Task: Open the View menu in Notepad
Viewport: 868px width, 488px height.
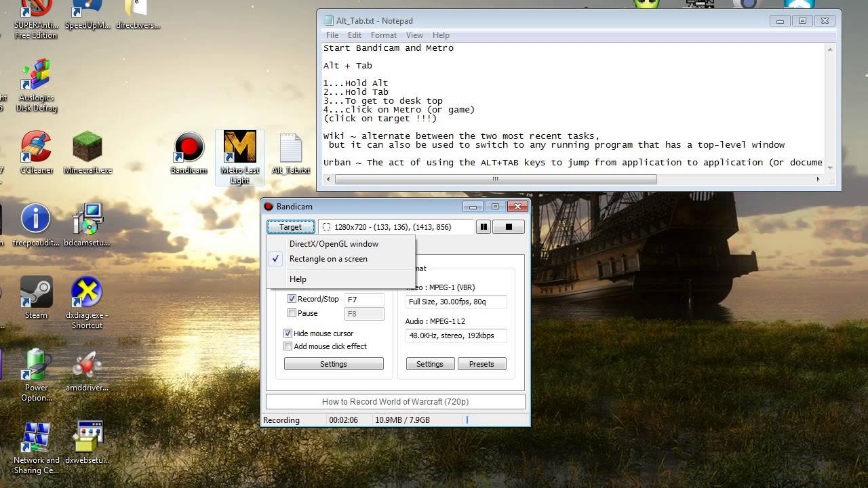Action: (x=414, y=35)
